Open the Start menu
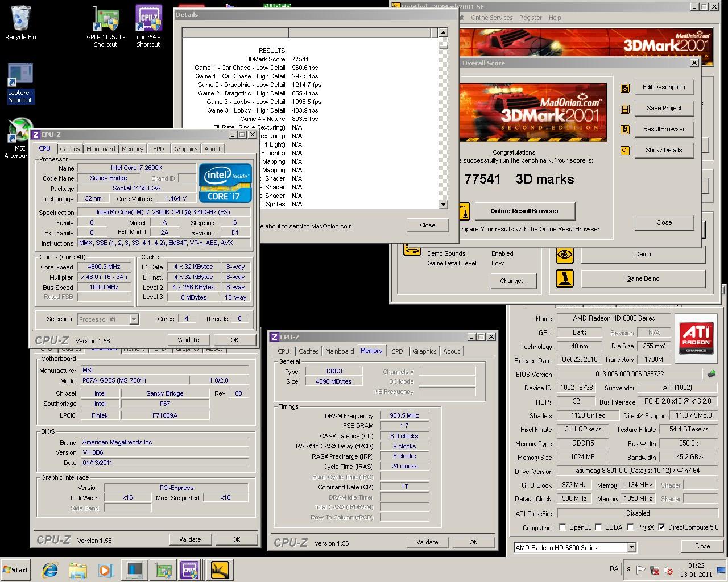Viewport: 728px width, 582px height. click(16, 570)
